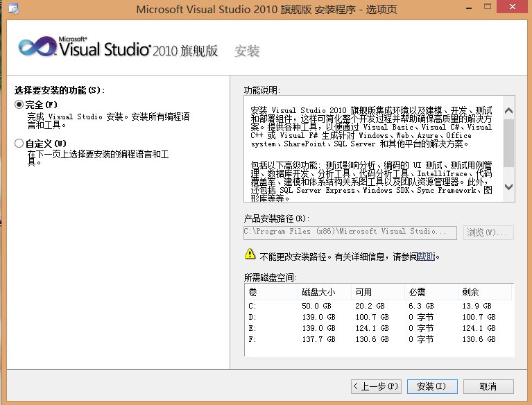Select the C: volume row
532x405 pixels.
(x=379, y=306)
